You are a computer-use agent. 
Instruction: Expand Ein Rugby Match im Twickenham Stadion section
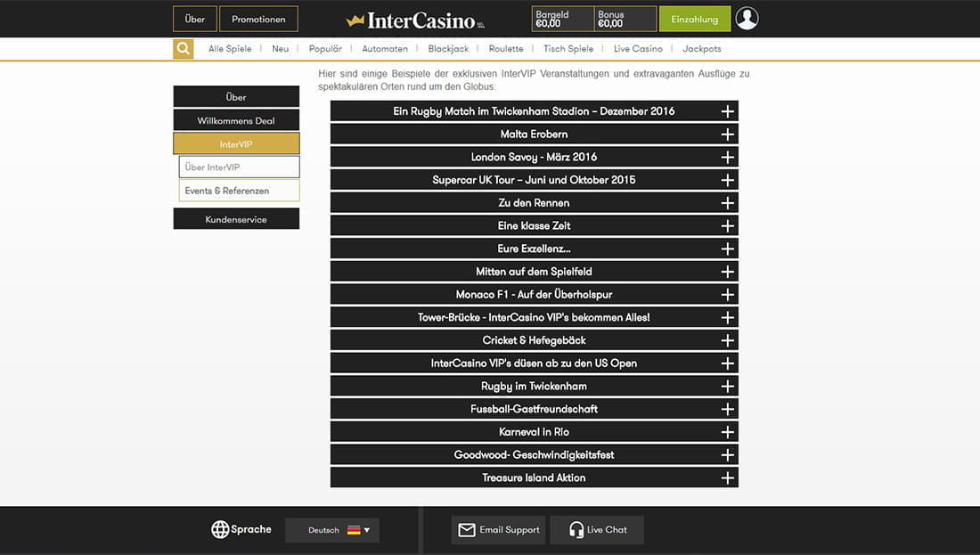(x=534, y=111)
